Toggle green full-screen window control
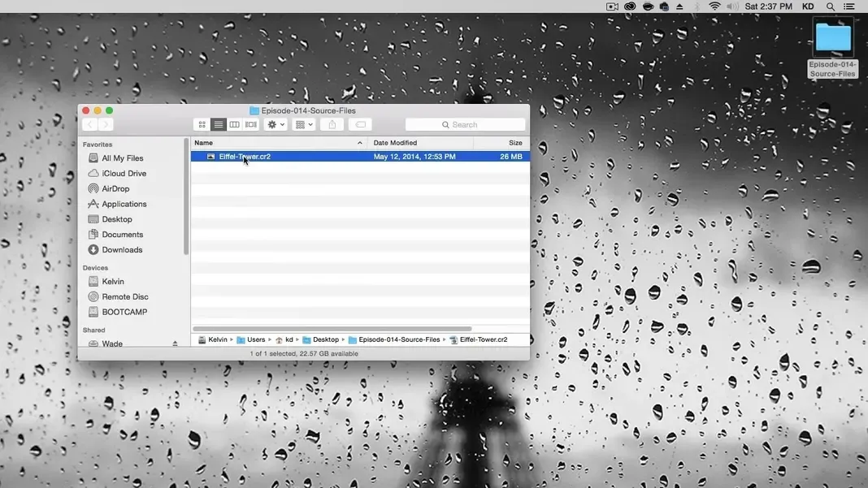The height and width of the screenshot is (488, 868). [x=109, y=110]
